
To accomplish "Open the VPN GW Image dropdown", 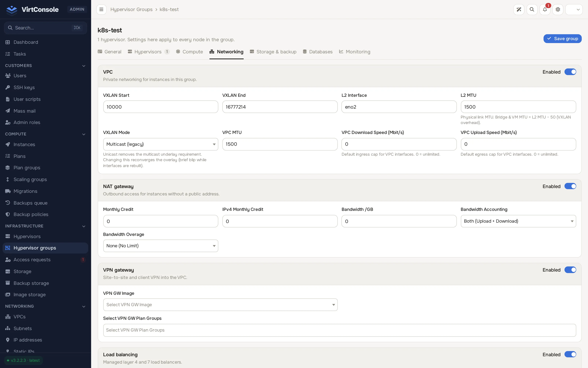I will tap(220, 305).
